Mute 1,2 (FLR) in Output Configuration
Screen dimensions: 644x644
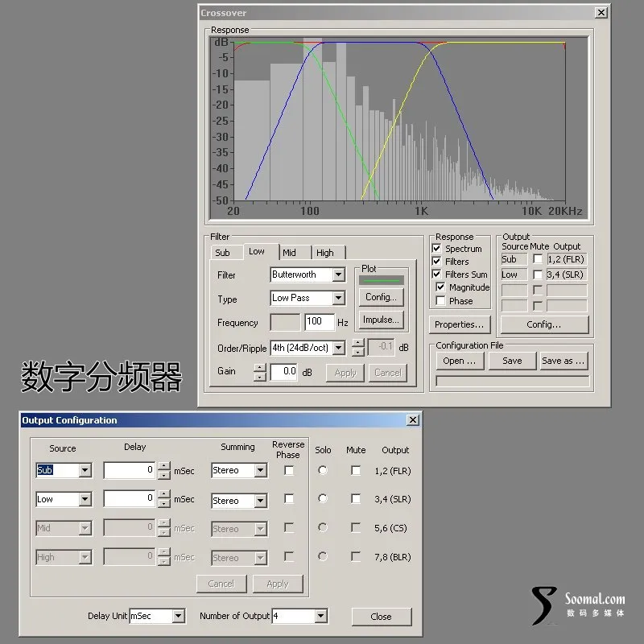pos(356,470)
